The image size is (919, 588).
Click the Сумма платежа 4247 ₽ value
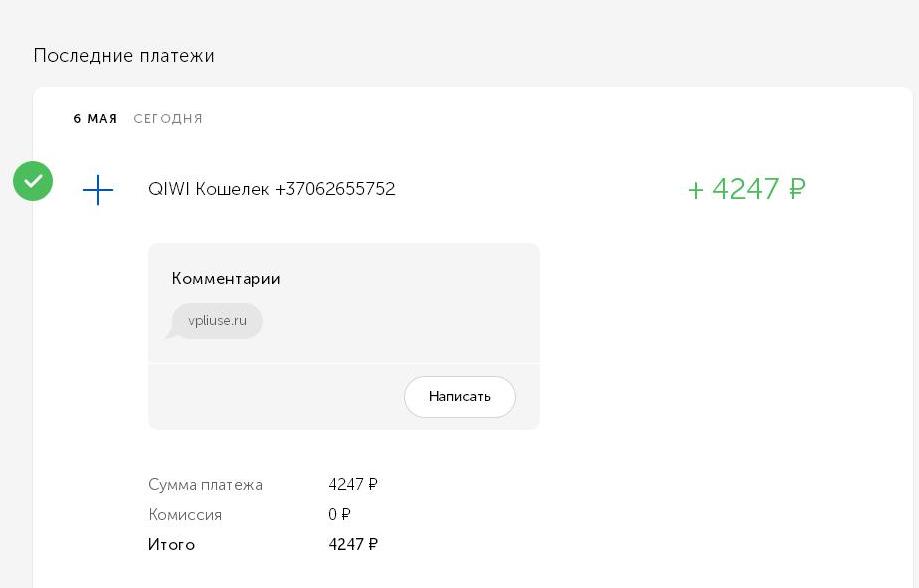point(353,485)
